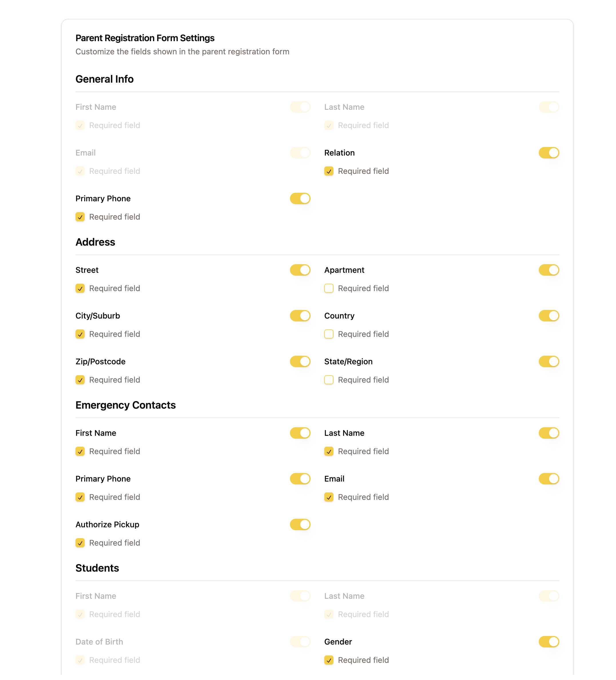
Task: Disable the General Info Primary Phone toggle
Action: 300,198
